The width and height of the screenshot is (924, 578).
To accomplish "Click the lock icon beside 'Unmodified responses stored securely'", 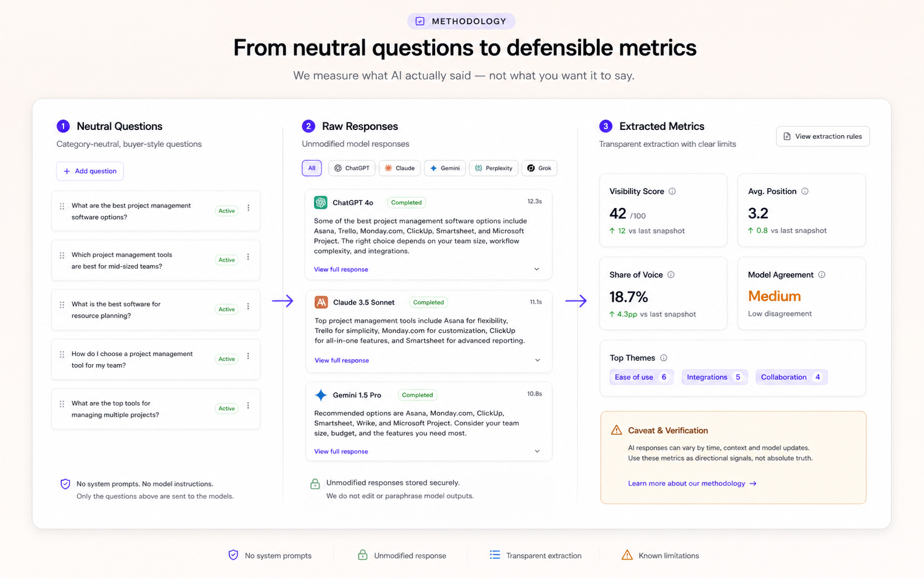I will pos(315,484).
